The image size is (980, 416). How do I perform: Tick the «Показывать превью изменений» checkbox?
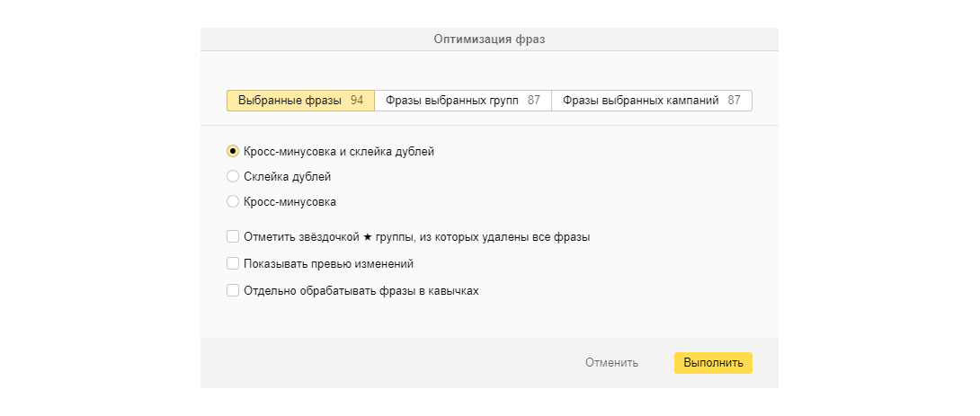coord(233,264)
